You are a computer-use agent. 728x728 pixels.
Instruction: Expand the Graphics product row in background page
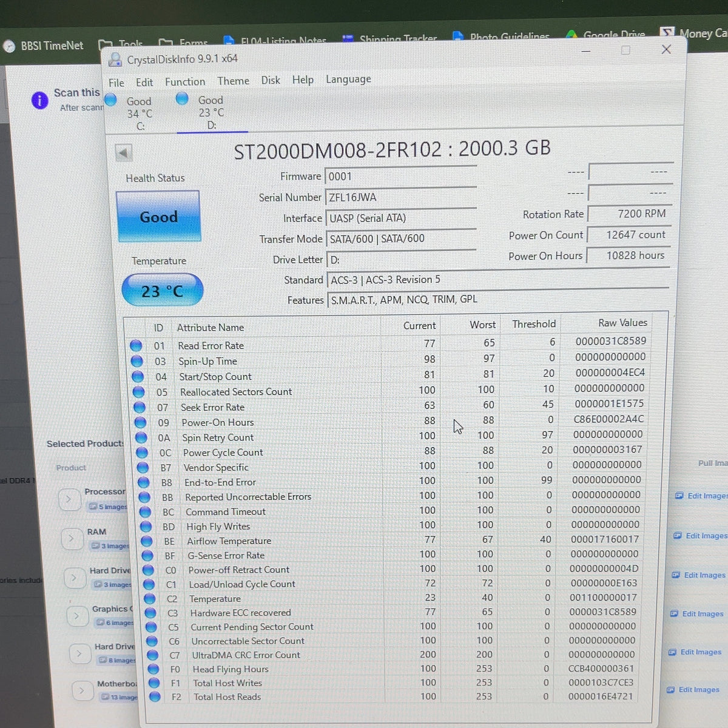click(76, 616)
